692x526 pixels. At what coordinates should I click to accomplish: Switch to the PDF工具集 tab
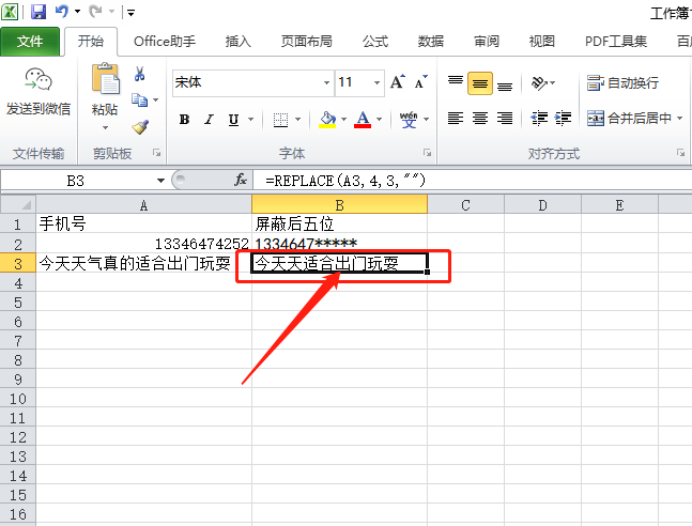pyautogui.click(x=616, y=41)
